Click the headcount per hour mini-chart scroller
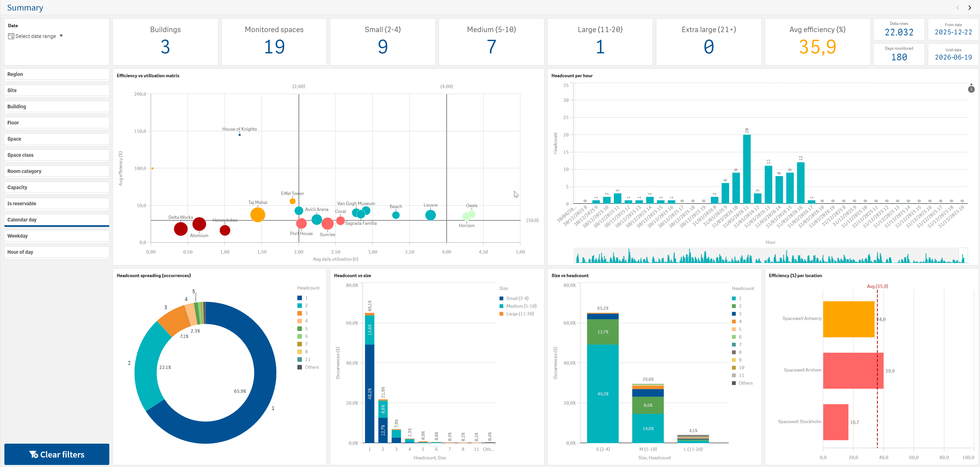980x467 pixels. pyautogui.click(x=770, y=255)
